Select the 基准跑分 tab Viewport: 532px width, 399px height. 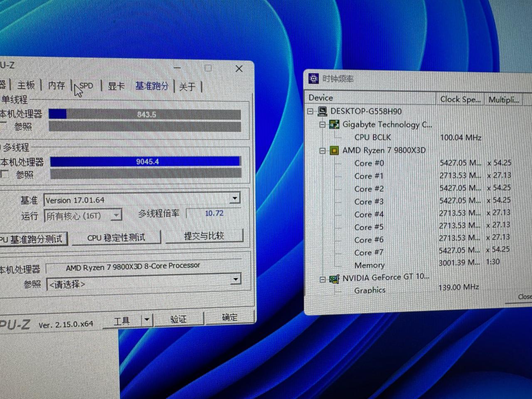pyautogui.click(x=152, y=86)
